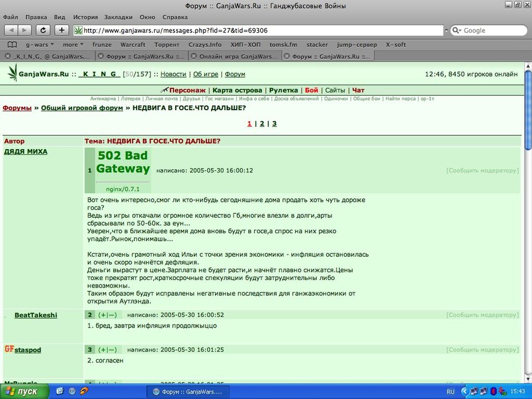Open staspod profile link
532x399 pixels.
pos(28,350)
